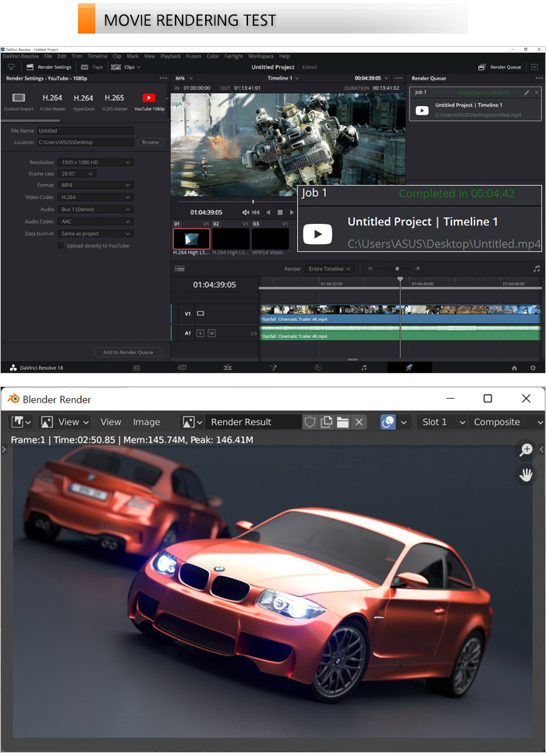This screenshot has width=546, height=756.
Task: Toggle the Tape panel button
Action: [x=92, y=67]
